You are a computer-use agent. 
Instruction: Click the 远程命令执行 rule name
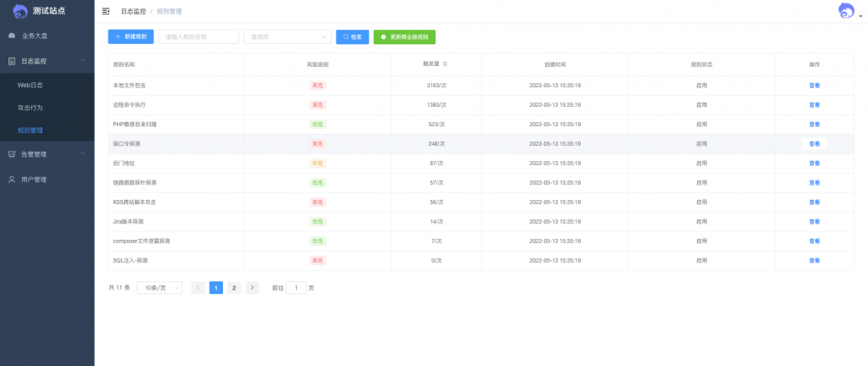(130, 105)
